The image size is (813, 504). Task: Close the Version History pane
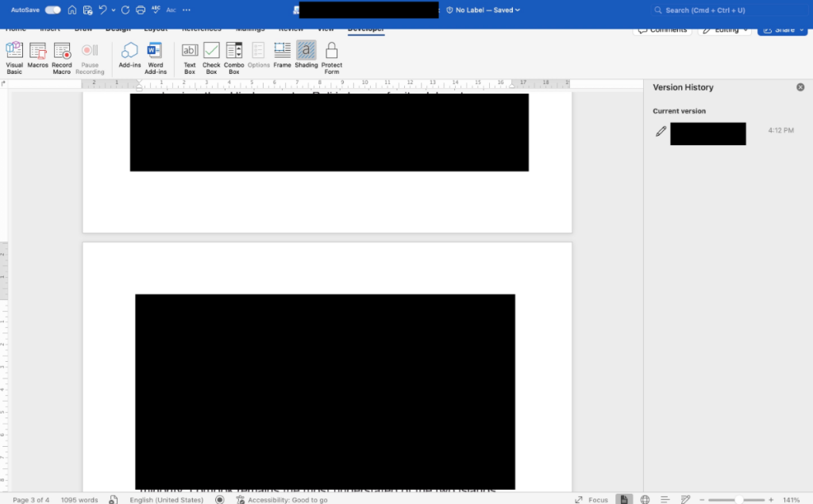click(800, 87)
